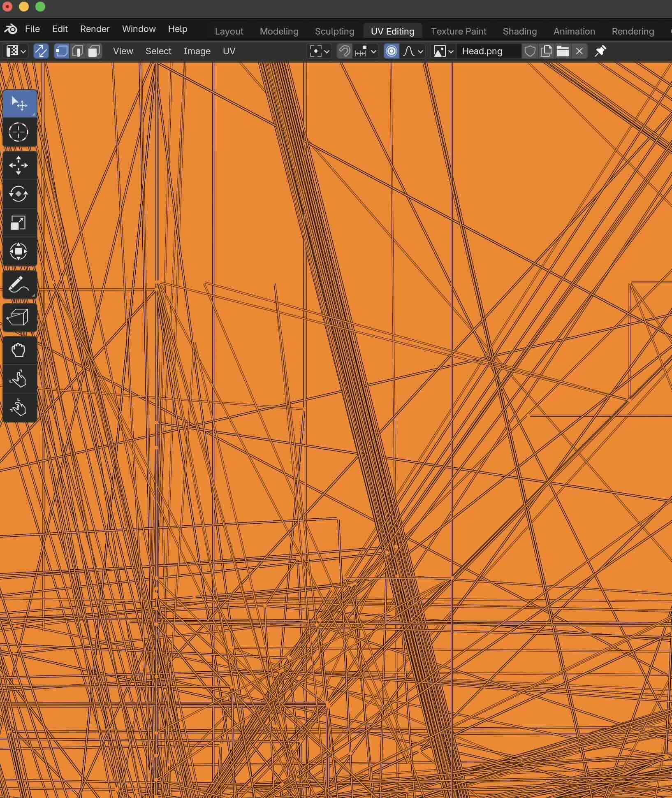Screen dimensions: 672x798
Task: Open the Window menu
Action: [x=139, y=29]
